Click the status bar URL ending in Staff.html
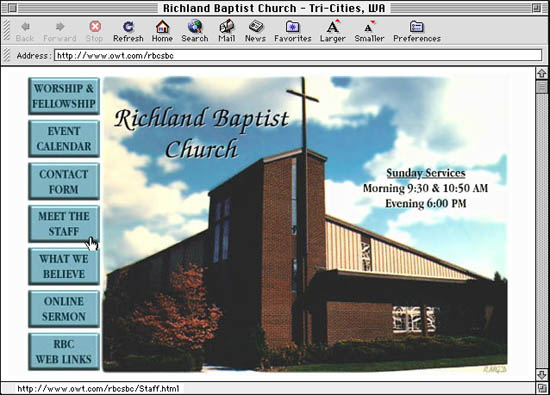This screenshot has width=550, height=395. point(98,388)
